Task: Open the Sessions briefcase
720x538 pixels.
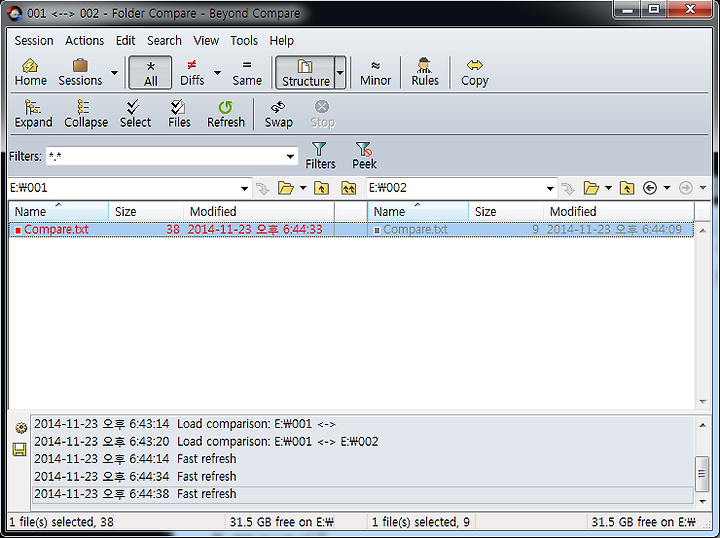Action: [x=80, y=72]
